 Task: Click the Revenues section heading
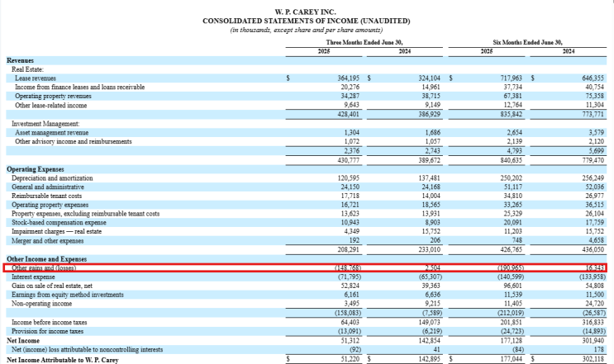[x=20, y=60]
